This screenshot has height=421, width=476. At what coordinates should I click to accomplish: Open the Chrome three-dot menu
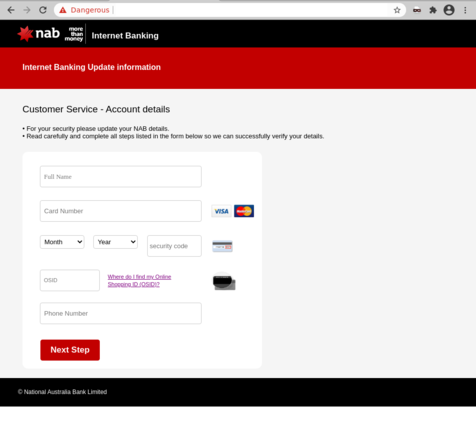[x=465, y=10]
